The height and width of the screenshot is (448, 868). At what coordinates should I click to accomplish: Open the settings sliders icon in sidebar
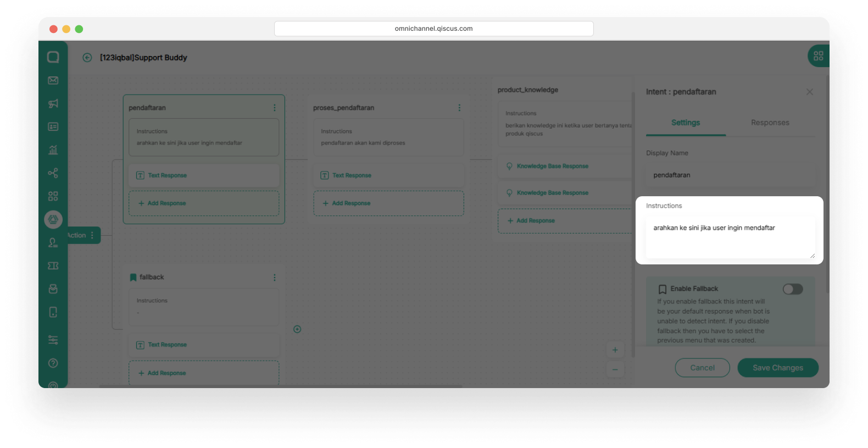point(53,340)
